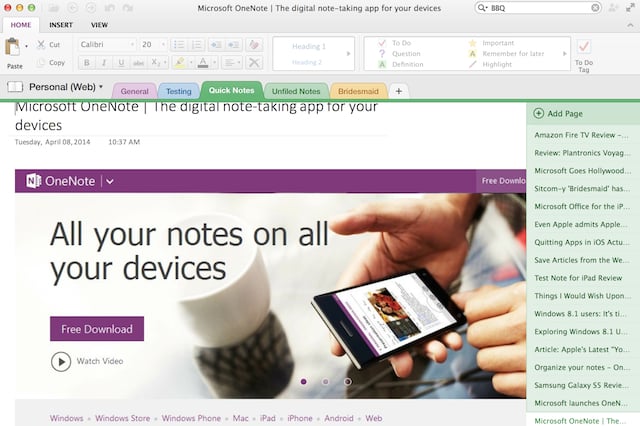Click the Watch Video play icon
Image resolution: width=640 pixels, height=426 pixels.
click(x=61, y=362)
